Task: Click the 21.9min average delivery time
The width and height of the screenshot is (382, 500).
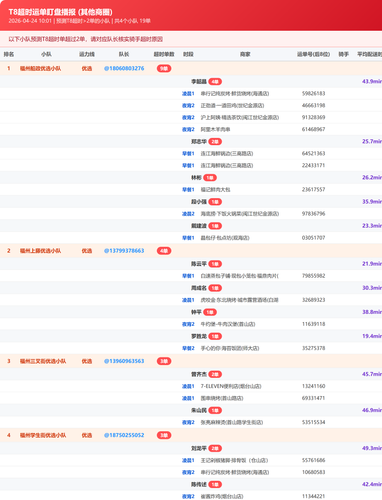Action: click(372, 264)
